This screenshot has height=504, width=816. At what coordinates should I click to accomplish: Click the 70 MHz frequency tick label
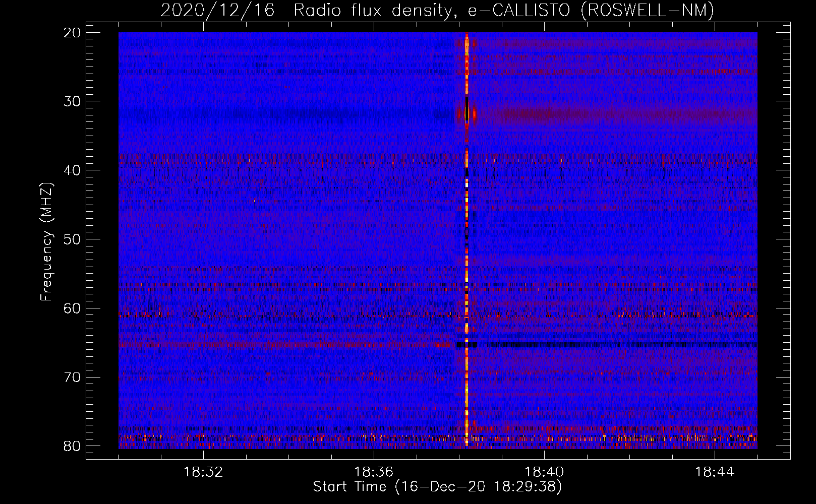[x=72, y=377]
